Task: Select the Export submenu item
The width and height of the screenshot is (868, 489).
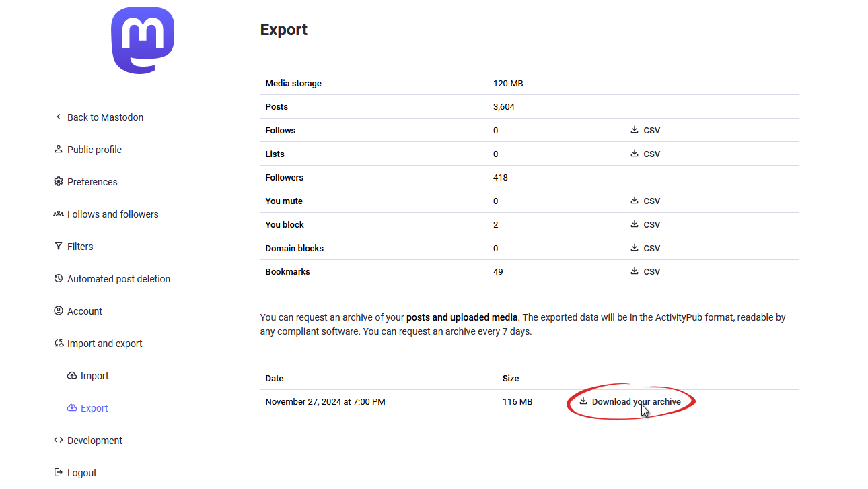Action: [94, 408]
